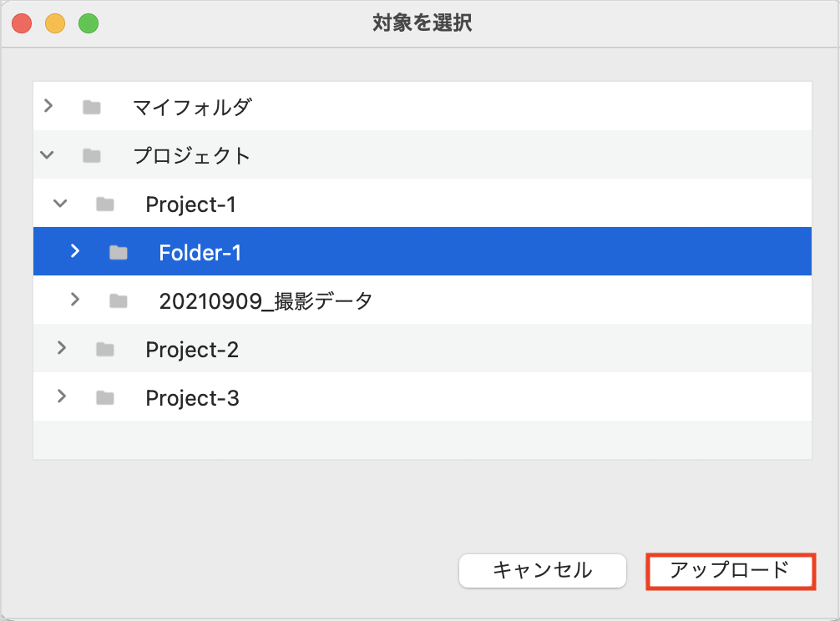Screen dimensions: 840x621
Task: Select the Project-2 row
Action: coord(192,349)
